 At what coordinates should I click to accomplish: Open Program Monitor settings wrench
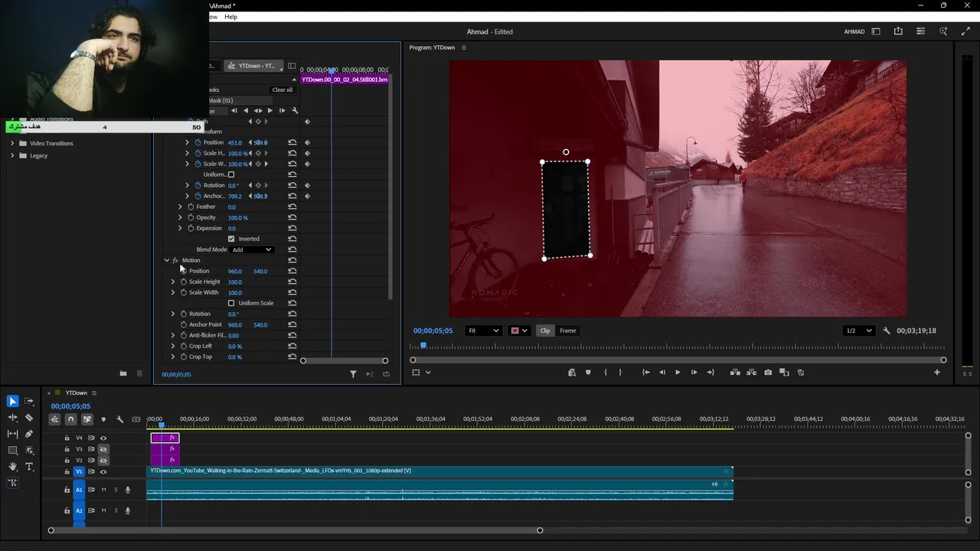tap(887, 331)
